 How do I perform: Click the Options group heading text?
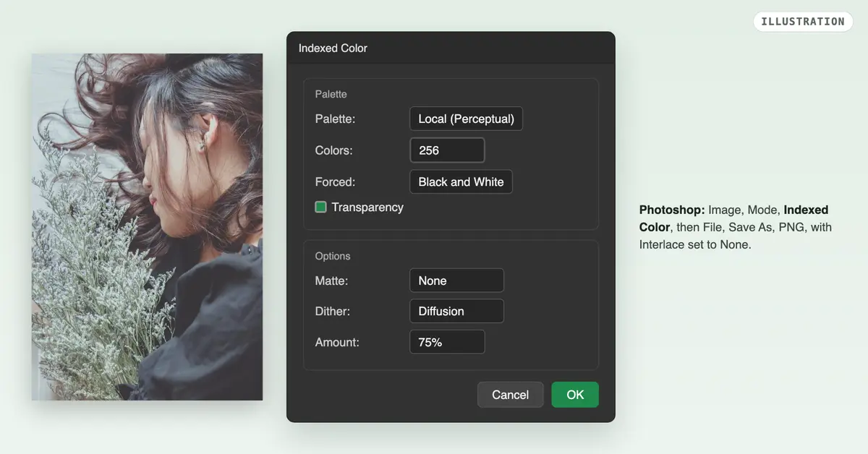(x=333, y=256)
